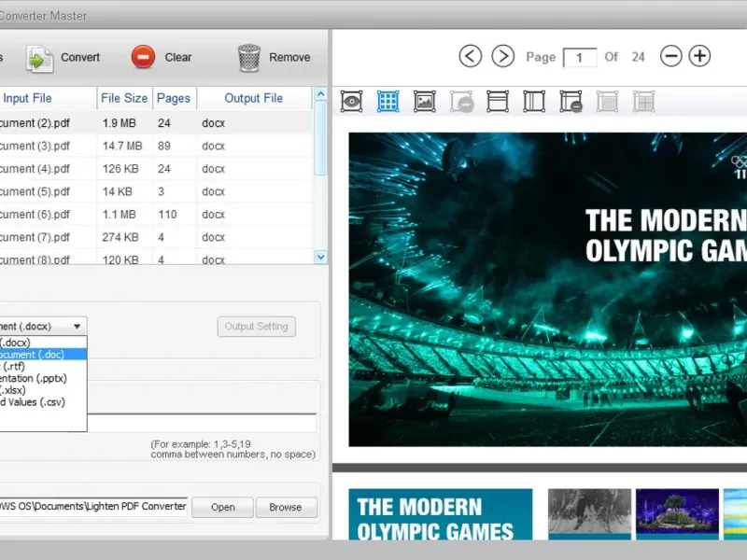Choose the (.docx) format option
The height and width of the screenshot is (560, 747).
pyautogui.click(x=43, y=343)
